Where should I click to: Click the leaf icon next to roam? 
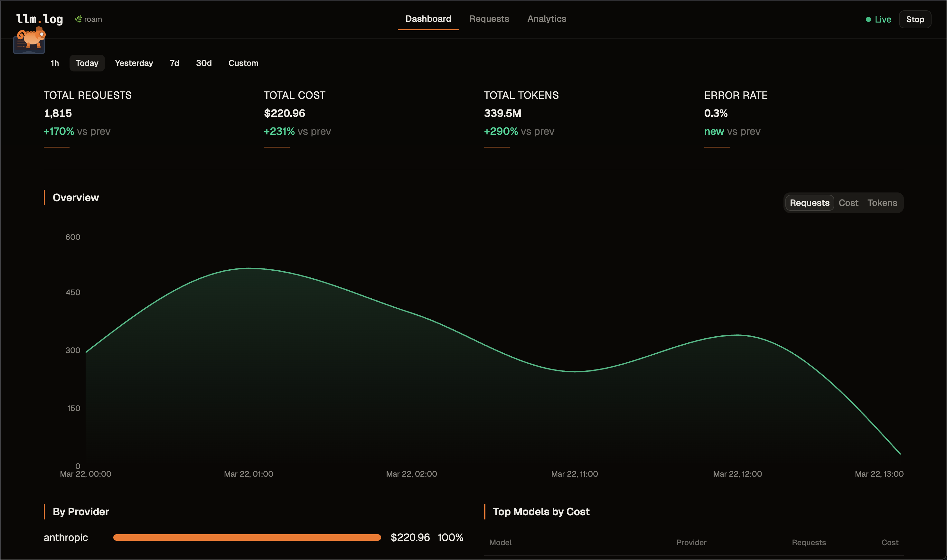78,19
